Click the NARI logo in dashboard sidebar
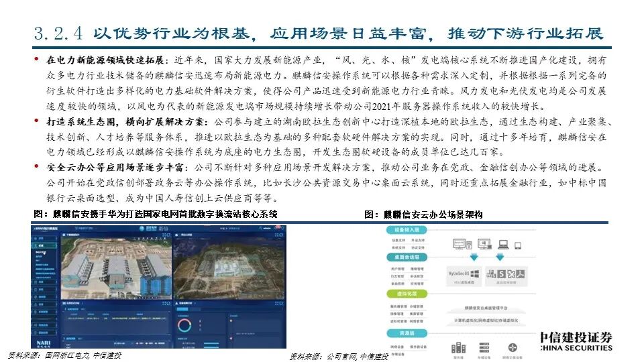Screen dimensions: 644x362 (x=44, y=344)
